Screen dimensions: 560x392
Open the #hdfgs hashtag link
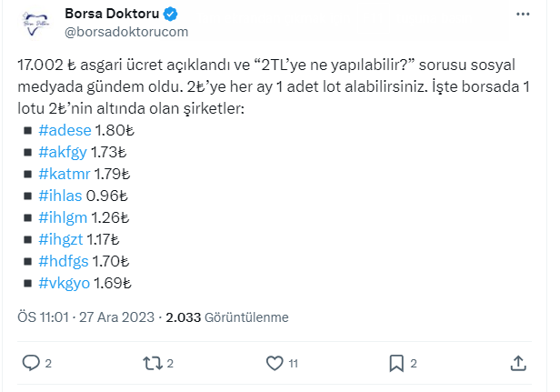coord(65,261)
